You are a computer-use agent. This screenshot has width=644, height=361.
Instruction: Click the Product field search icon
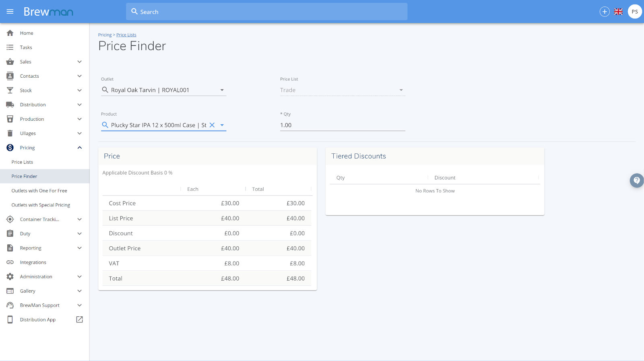[x=105, y=125]
